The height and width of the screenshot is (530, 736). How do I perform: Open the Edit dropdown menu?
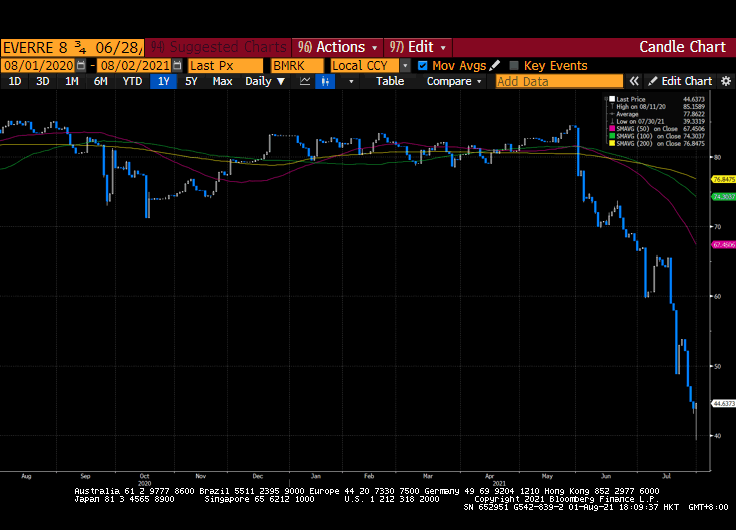(418, 47)
